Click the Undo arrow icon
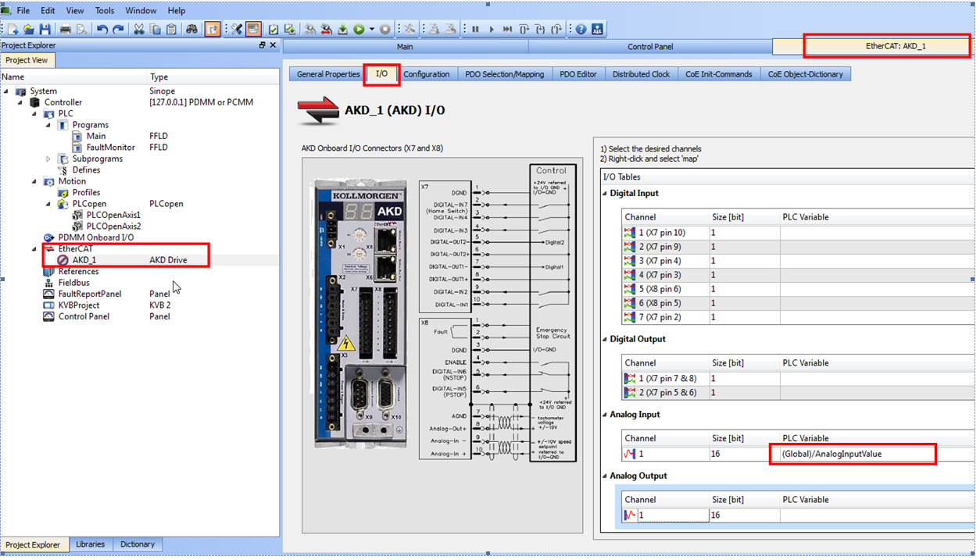The image size is (980, 560). click(x=102, y=30)
